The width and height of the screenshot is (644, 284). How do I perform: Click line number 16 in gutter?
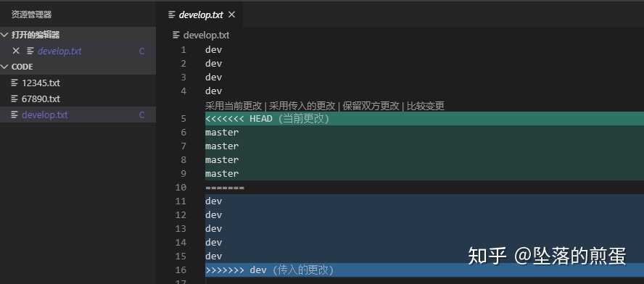pos(181,270)
